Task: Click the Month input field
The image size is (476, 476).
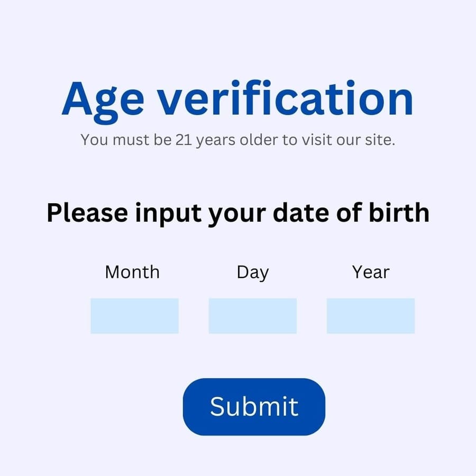Action: tap(134, 316)
